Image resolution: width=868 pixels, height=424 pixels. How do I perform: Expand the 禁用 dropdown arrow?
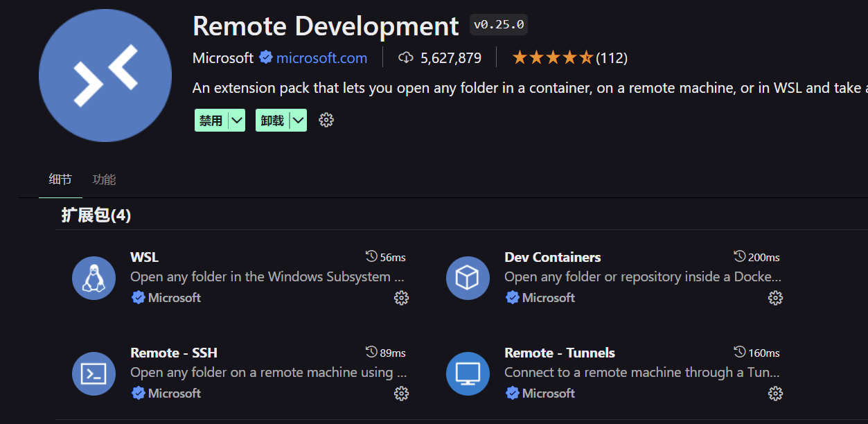pyautogui.click(x=237, y=121)
